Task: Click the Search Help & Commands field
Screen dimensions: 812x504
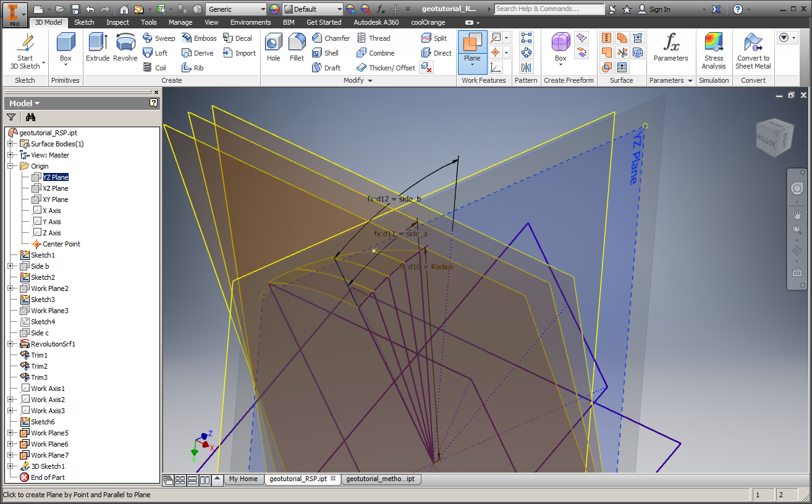Action: coord(549,9)
